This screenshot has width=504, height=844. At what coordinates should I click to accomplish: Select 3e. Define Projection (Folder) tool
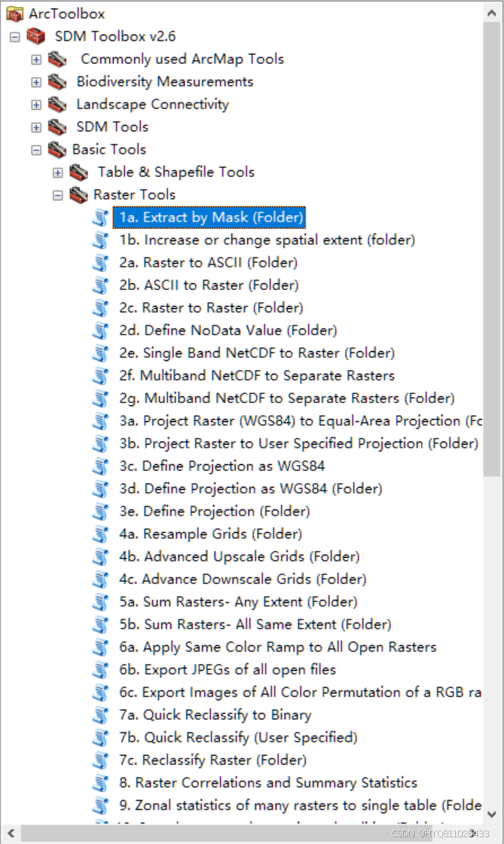coord(215,512)
